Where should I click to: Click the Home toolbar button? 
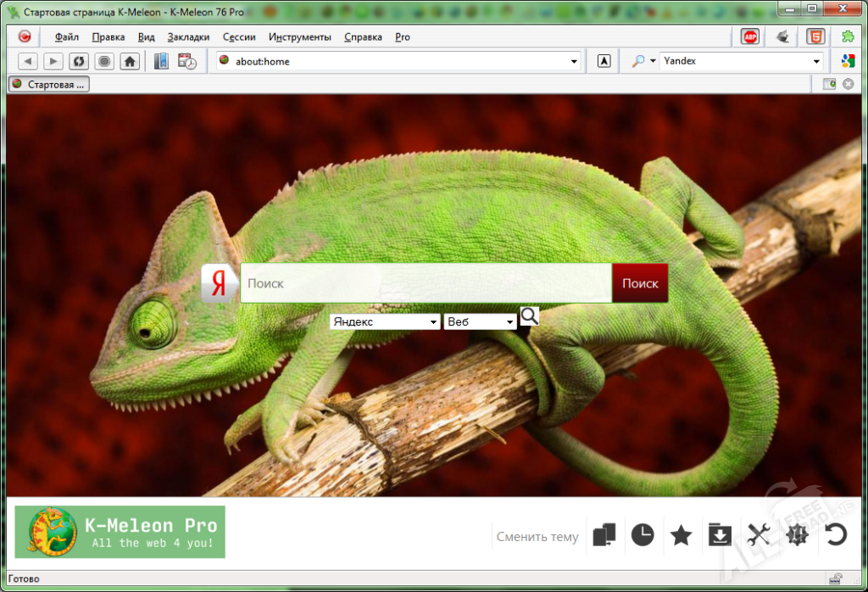point(130,61)
